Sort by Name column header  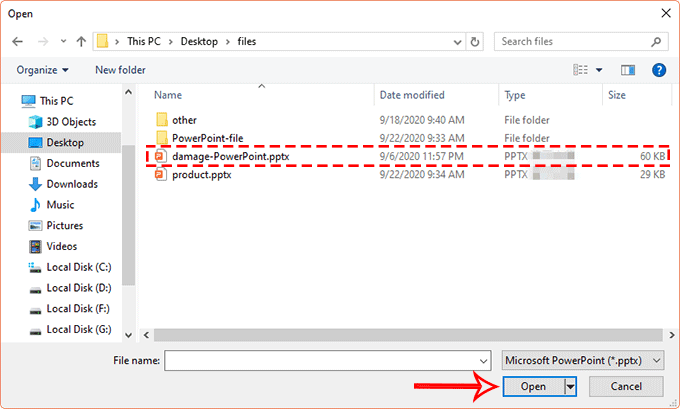[168, 95]
